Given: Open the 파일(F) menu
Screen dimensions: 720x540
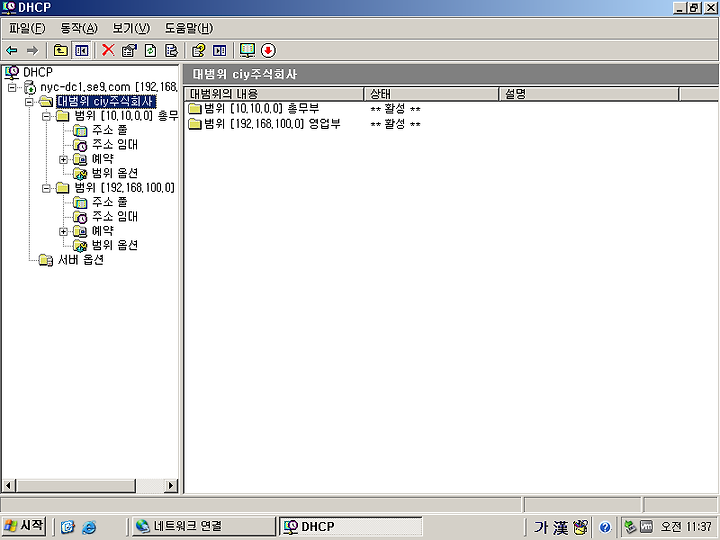Looking at the screenshot, I should pos(27,28).
